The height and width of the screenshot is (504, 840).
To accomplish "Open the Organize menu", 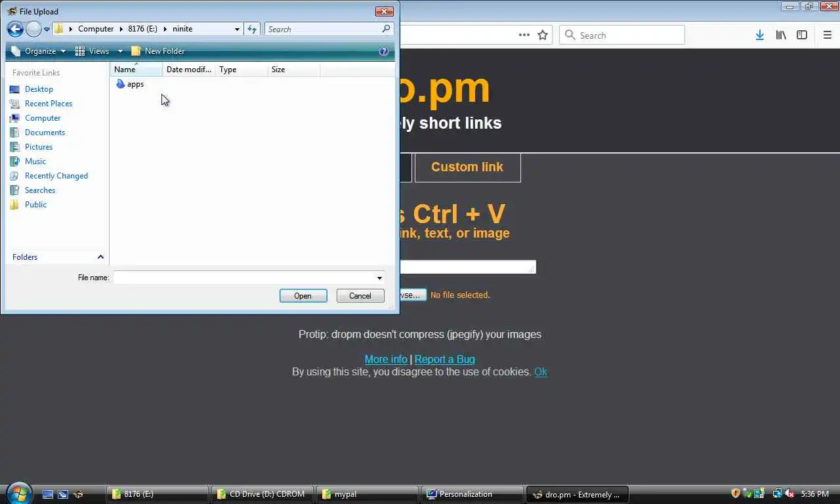I will point(38,51).
